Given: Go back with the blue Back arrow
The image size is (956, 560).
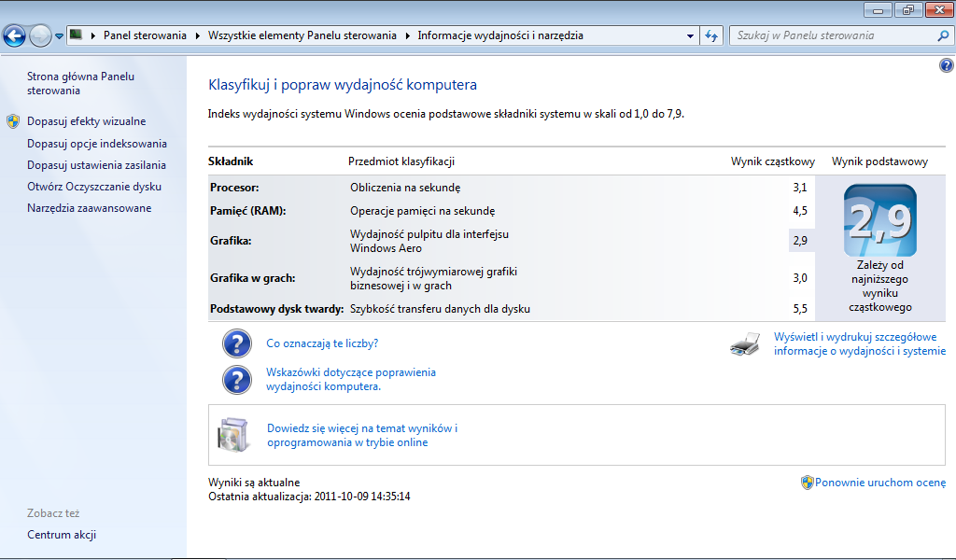Looking at the screenshot, I should tap(15, 35).
